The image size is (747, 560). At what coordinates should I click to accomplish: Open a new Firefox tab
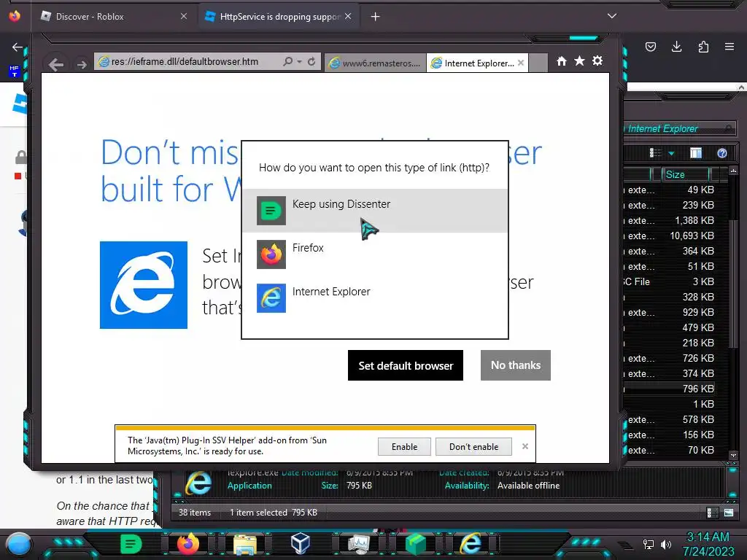pos(376,17)
